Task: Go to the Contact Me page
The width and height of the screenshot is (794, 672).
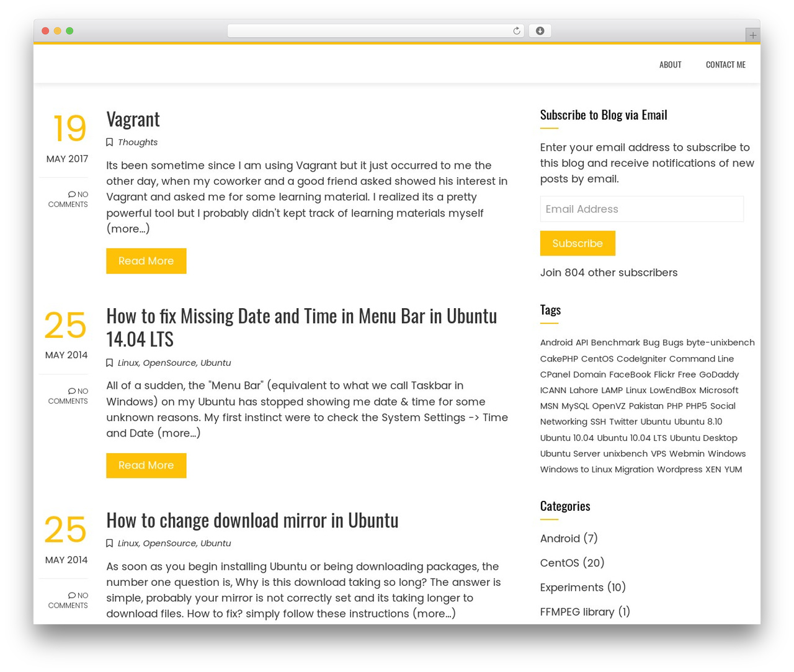Action: tap(726, 64)
